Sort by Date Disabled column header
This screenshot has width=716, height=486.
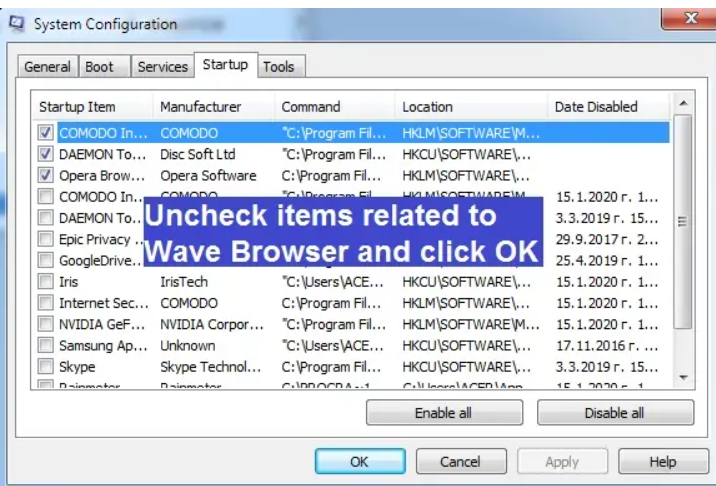(x=609, y=107)
